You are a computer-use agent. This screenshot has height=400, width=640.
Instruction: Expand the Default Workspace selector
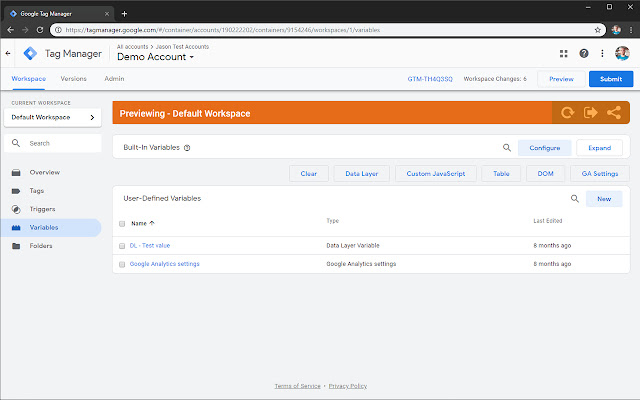coord(52,117)
